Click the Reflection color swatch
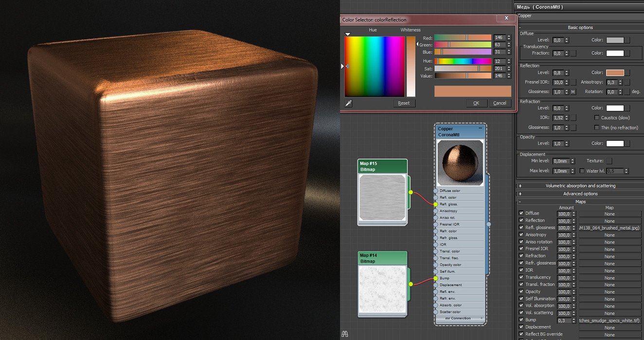The width and height of the screenshot is (644, 340). tap(615, 73)
